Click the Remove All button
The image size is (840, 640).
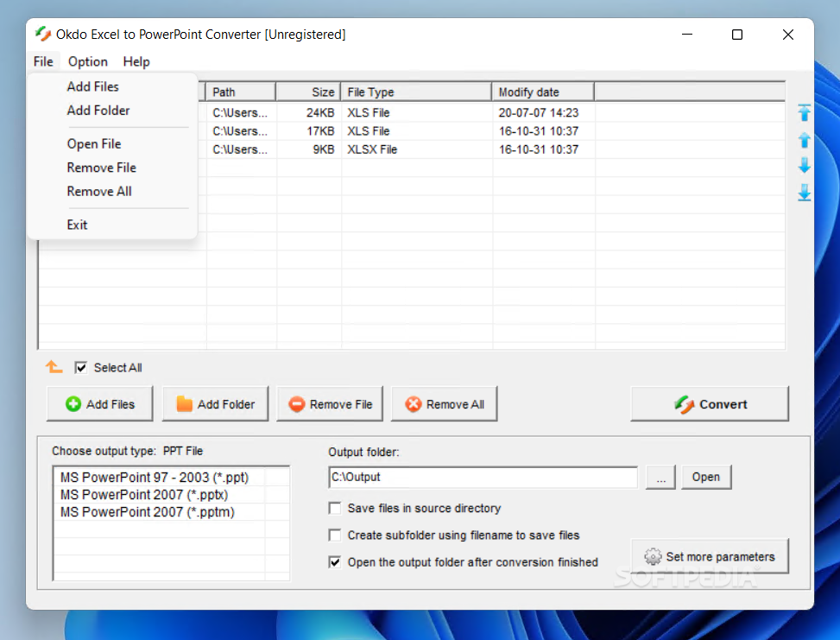coord(444,404)
